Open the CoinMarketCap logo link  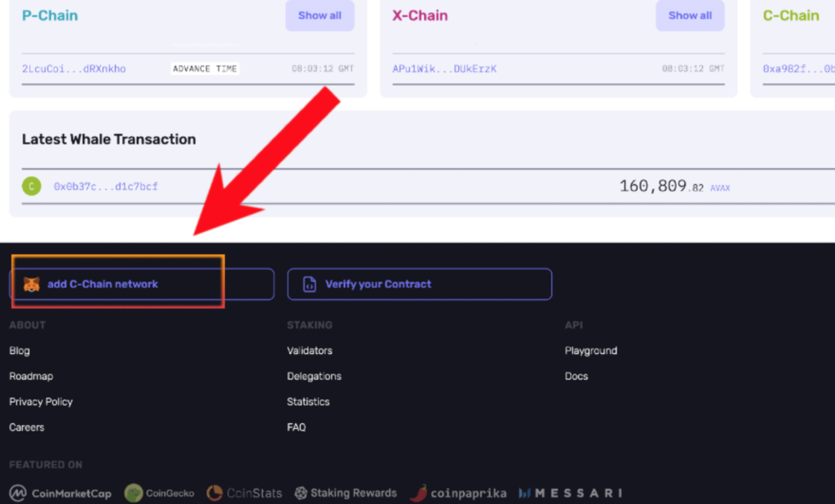(60, 493)
